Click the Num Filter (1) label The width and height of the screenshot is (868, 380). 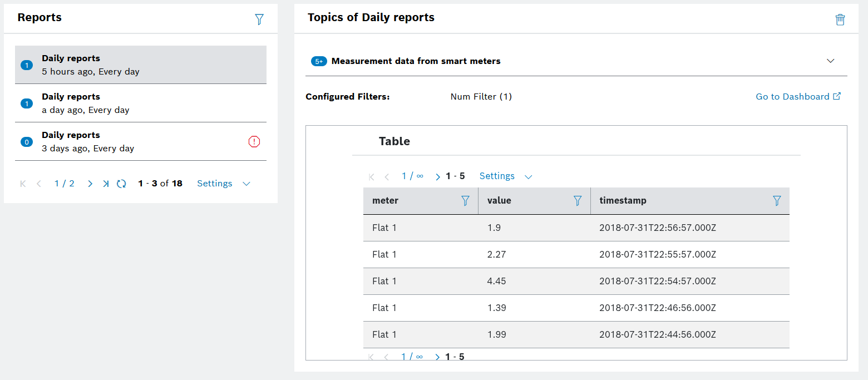point(481,97)
